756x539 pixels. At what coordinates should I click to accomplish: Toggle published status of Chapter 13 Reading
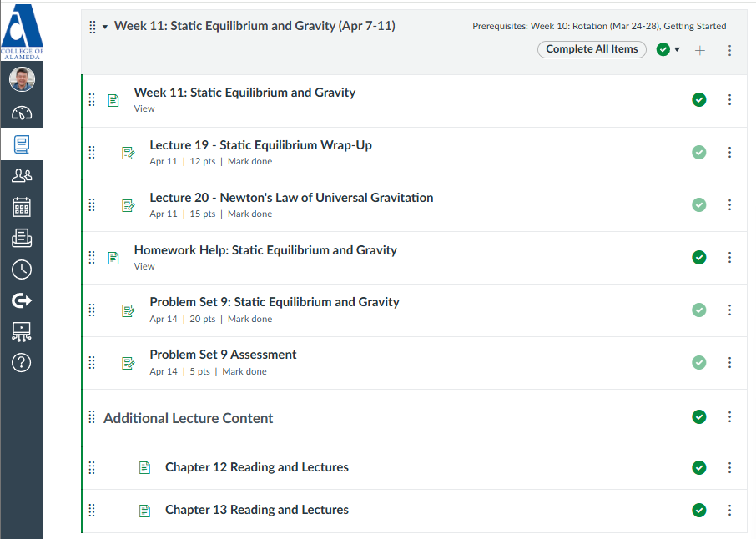point(699,510)
